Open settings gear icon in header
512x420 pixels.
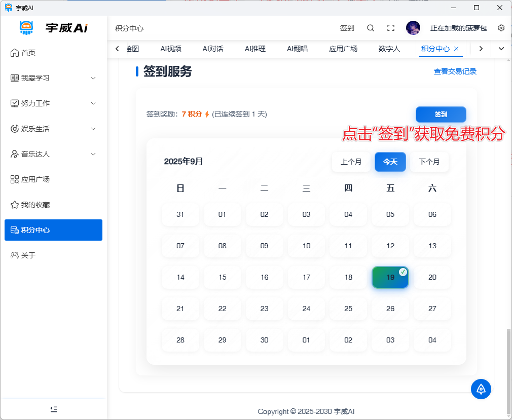[x=501, y=28]
